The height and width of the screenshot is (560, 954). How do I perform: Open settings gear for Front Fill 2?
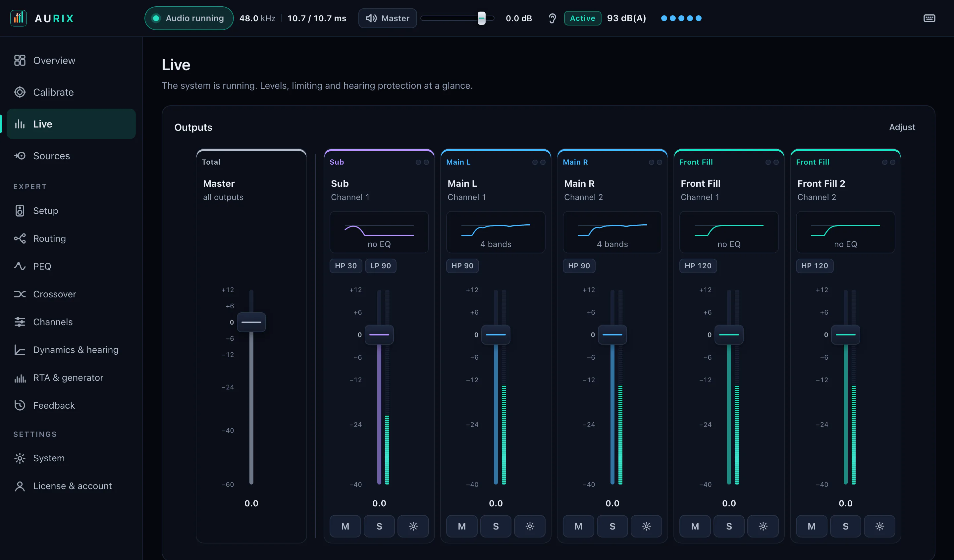(879, 526)
